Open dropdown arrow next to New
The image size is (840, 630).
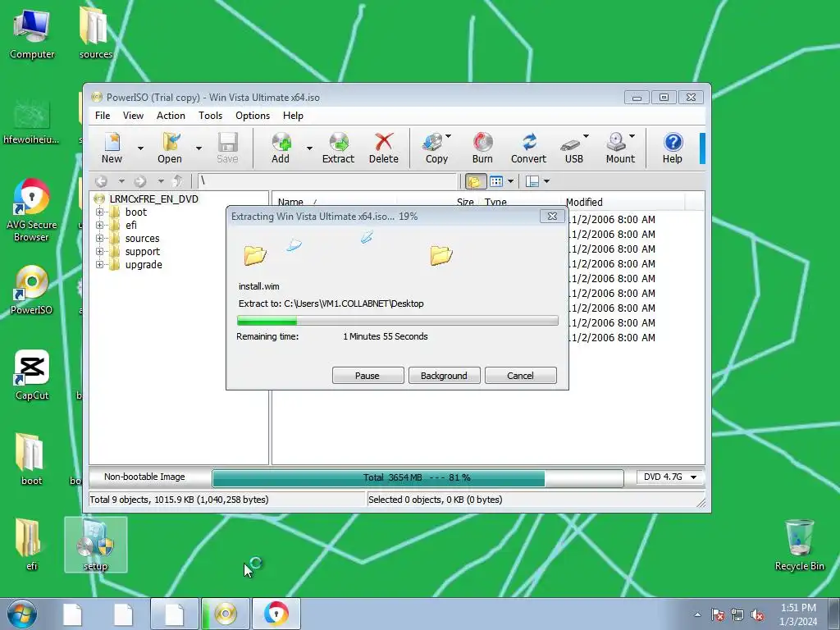[140, 148]
